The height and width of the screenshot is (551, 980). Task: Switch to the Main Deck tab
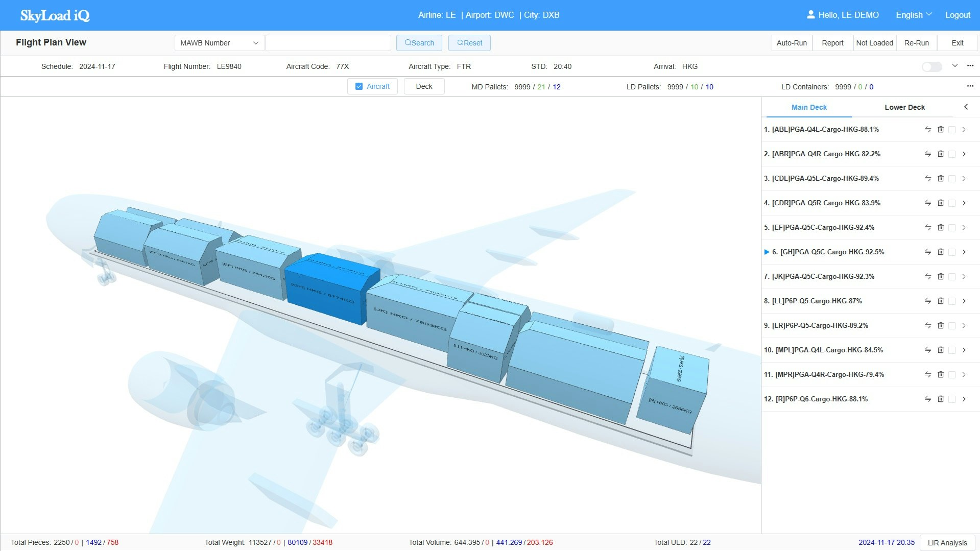(809, 107)
